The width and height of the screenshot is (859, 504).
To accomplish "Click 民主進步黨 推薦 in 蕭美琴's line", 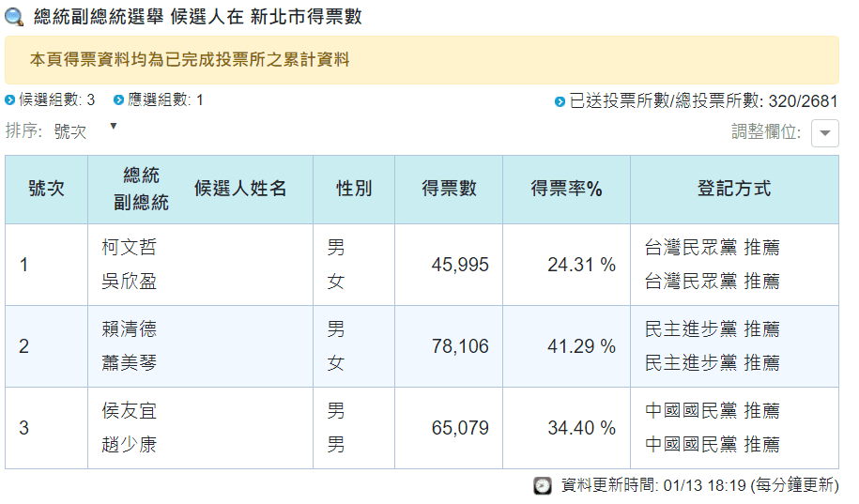I will click(713, 363).
